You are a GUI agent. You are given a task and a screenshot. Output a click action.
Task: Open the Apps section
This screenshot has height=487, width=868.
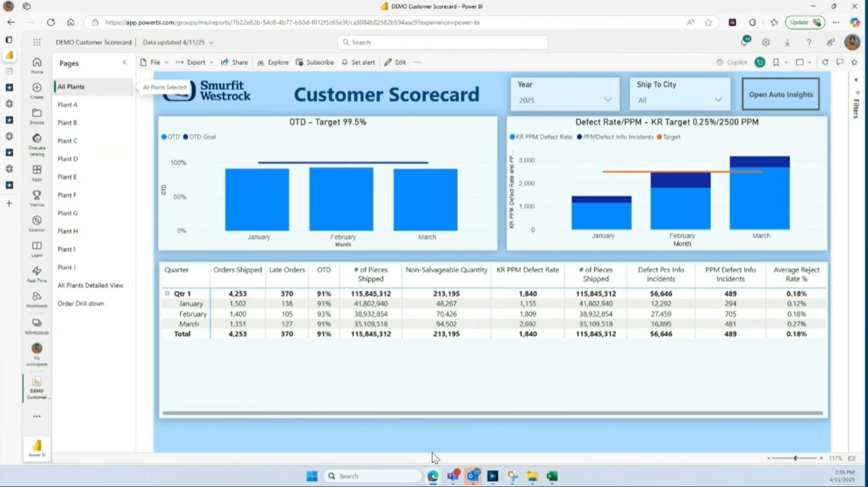tap(37, 172)
